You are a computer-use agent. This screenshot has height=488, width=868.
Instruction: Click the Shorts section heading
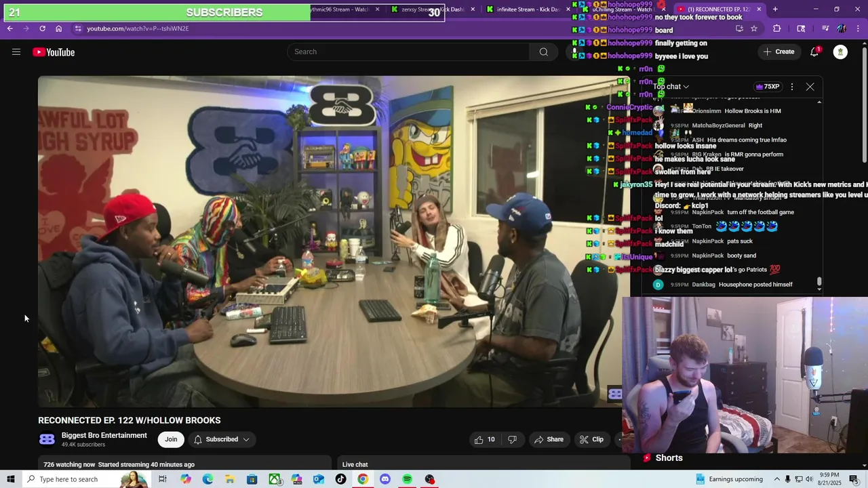pos(669,458)
